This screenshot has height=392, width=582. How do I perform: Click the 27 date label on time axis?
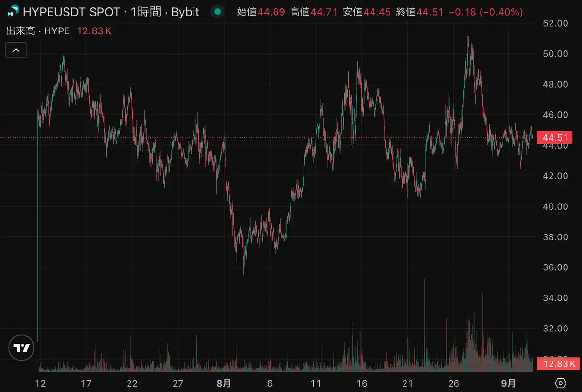tap(178, 383)
